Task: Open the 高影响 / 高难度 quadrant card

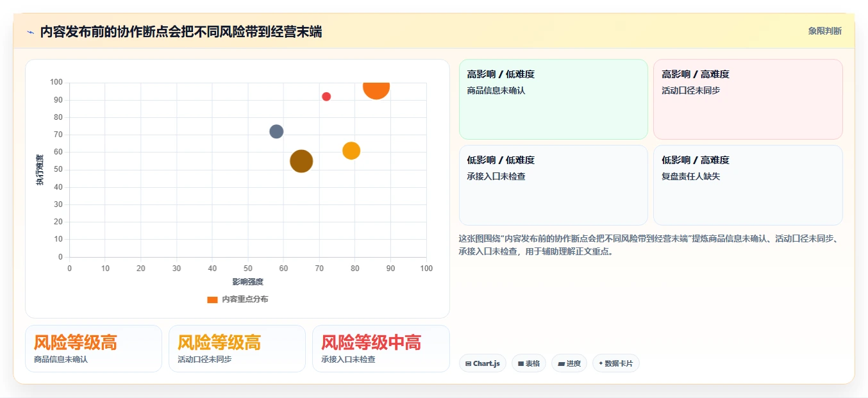Action: pyautogui.click(x=747, y=99)
